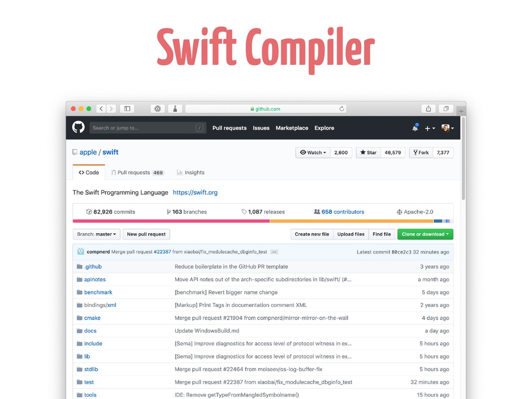Open the 7,377 forks count
Image resolution: width=532 pixels, height=399 pixels.
pos(443,152)
